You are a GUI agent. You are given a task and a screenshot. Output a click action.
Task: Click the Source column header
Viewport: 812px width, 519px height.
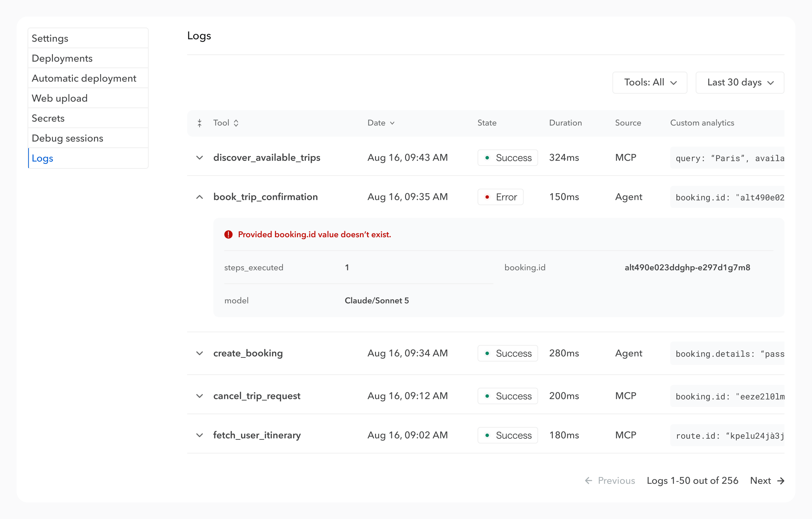pyautogui.click(x=628, y=123)
